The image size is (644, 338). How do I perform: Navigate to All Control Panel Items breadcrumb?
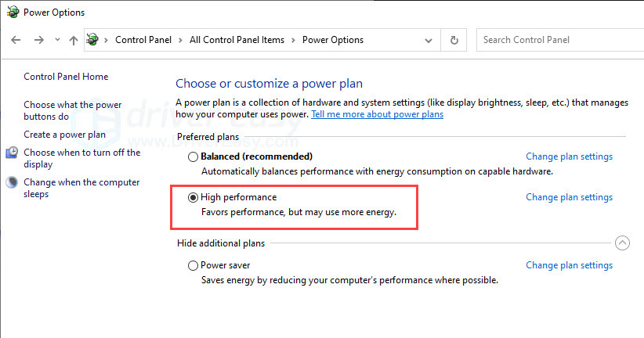[237, 40]
